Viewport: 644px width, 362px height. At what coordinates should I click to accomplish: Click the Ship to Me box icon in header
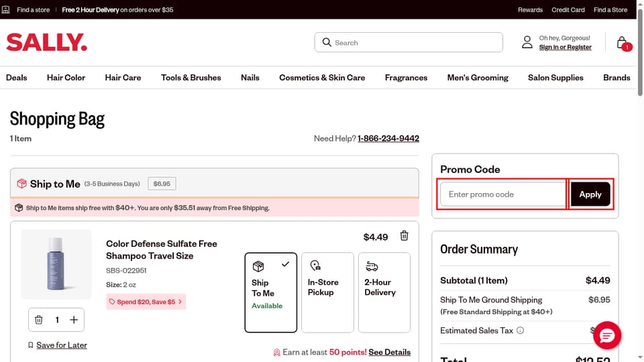coord(21,184)
